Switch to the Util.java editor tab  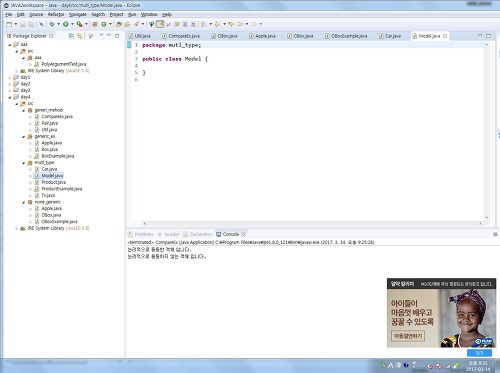point(140,36)
